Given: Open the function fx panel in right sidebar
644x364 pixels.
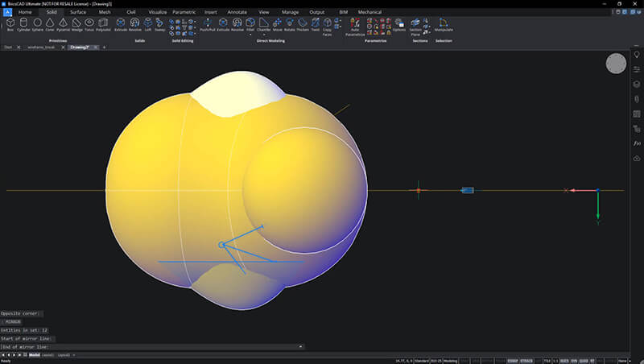Looking at the screenshot, I should point(637,143).
